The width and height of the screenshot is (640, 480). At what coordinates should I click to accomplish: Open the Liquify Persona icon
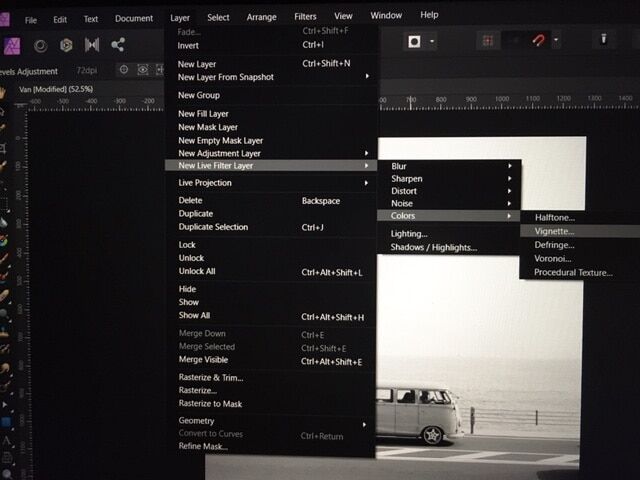[41, 44]
